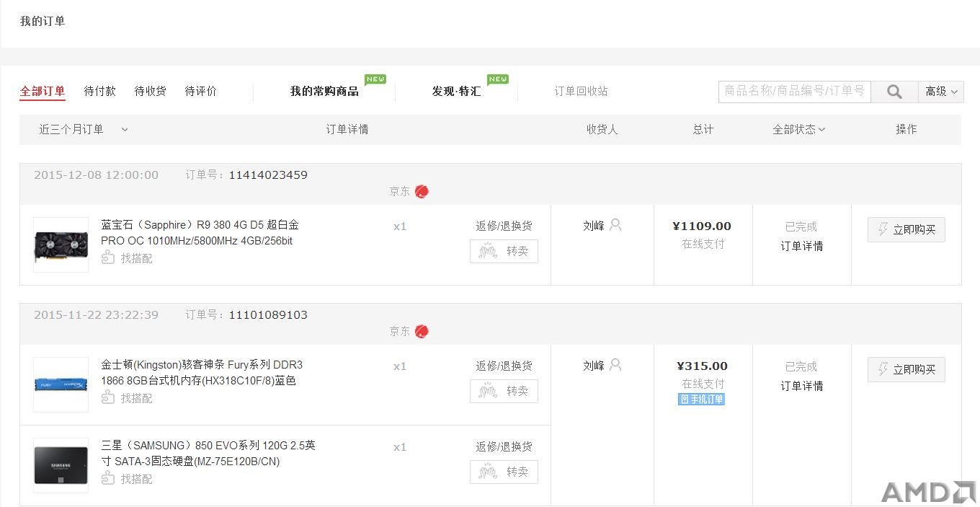The image size is (980, 507).
Task: Click the 找搭配 icon under the Samsung 850 EVO
Action: (108, 478)
